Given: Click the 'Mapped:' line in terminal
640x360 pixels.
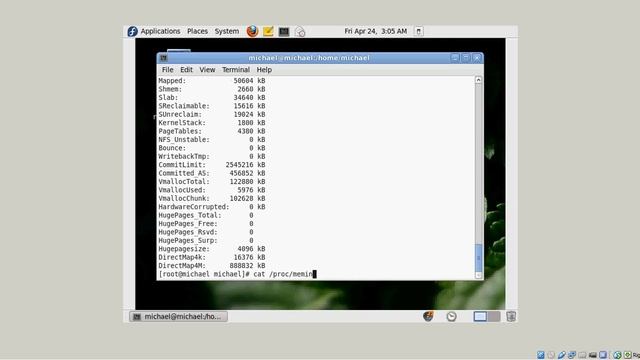Looking at the screenshot, I should (x=212, y=81).
